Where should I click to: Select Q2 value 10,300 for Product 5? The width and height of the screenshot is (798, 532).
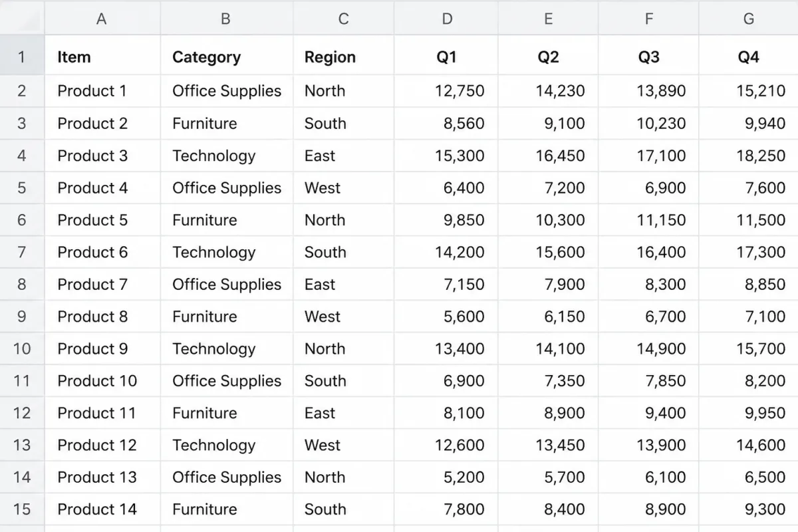(x=548, y=220)
